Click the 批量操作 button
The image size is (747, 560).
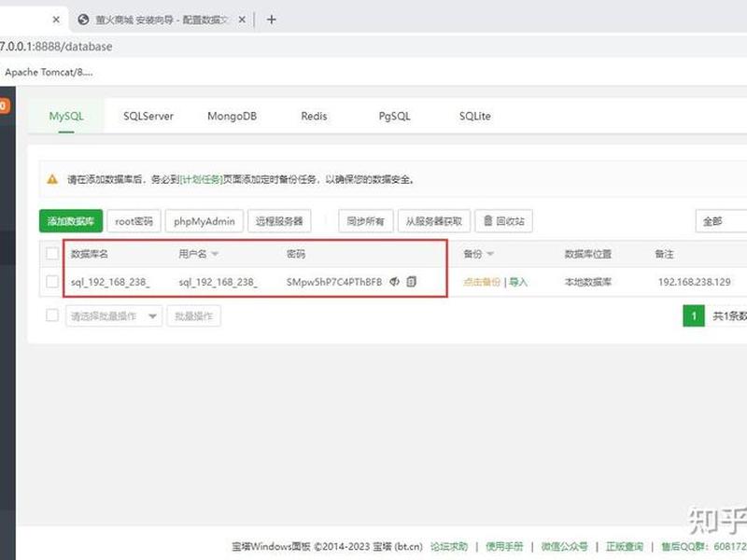194,316
